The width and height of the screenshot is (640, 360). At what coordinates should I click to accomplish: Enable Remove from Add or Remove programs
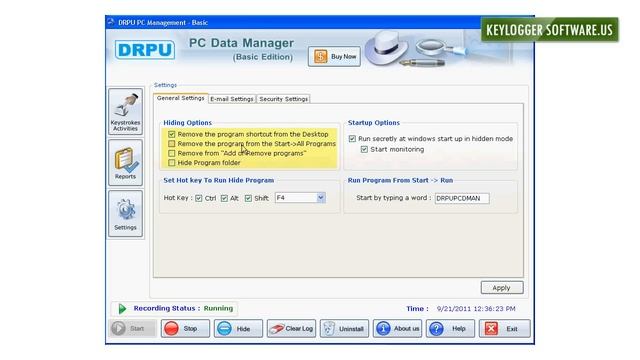click(171, 153)
